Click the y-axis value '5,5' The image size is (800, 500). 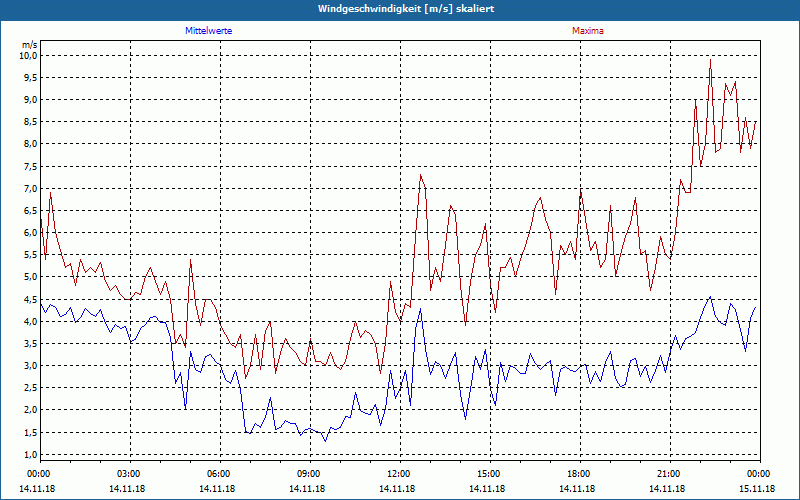(30, 255)
